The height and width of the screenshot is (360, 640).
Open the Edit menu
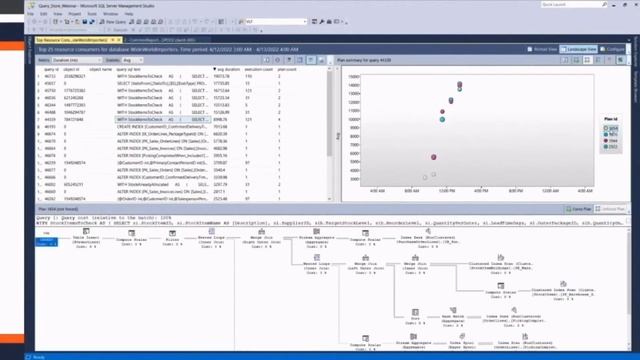tap(44, 14)
